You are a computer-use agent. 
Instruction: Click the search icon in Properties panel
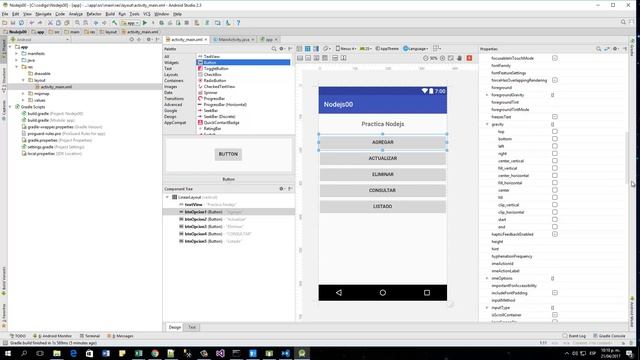(x=598, y=49)
